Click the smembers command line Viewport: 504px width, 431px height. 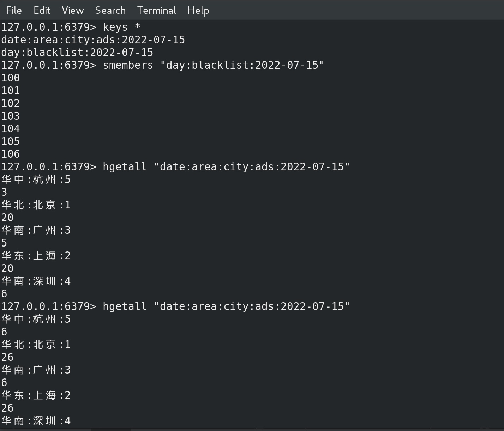pos(163,65)
